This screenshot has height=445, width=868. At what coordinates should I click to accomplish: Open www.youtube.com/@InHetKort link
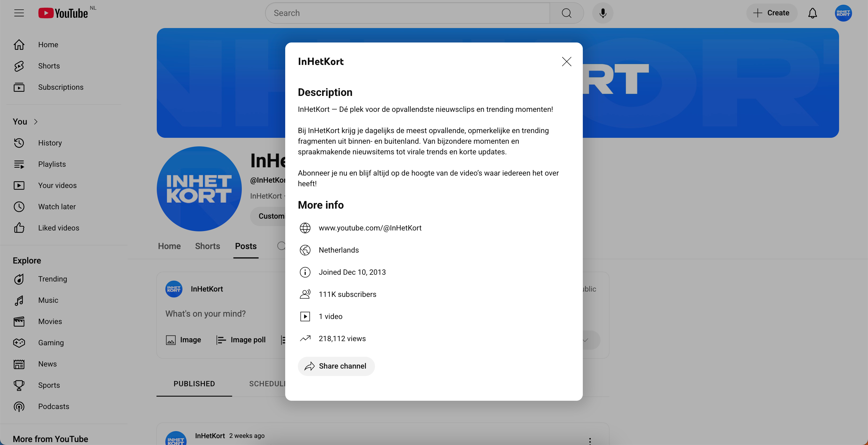click(x=370, y=228)
